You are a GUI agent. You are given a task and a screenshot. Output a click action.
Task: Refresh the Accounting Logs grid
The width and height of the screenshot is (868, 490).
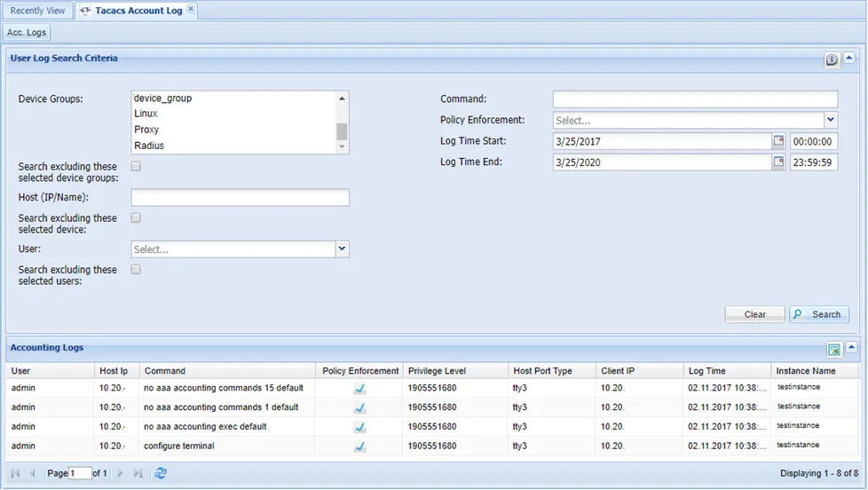(x=161, y=473)
